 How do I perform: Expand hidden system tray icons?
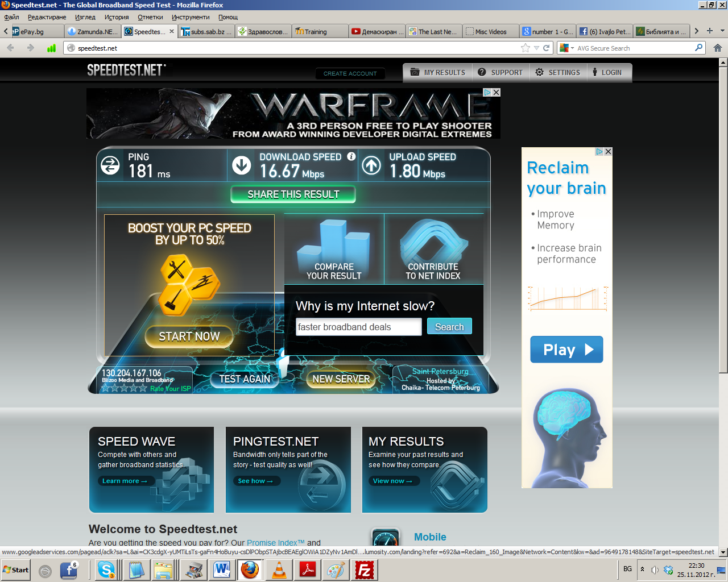coord(642,569)
